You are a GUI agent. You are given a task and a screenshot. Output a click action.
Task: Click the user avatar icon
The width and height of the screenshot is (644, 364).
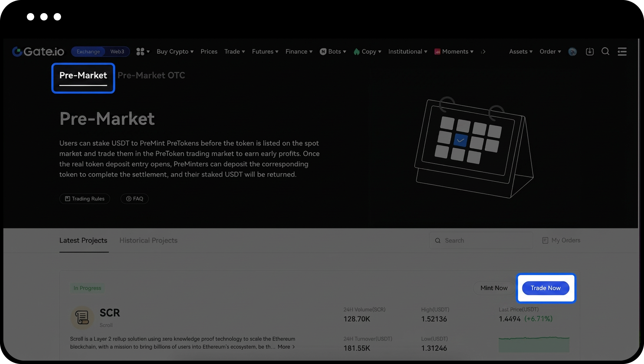573,52
